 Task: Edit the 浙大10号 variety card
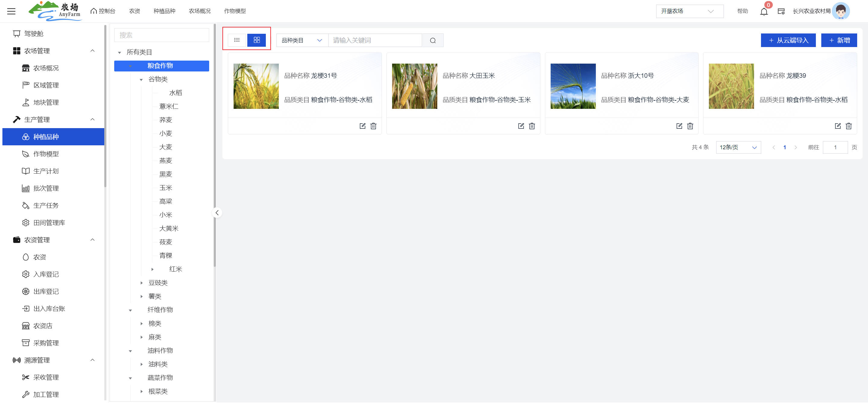pos(679,126)
